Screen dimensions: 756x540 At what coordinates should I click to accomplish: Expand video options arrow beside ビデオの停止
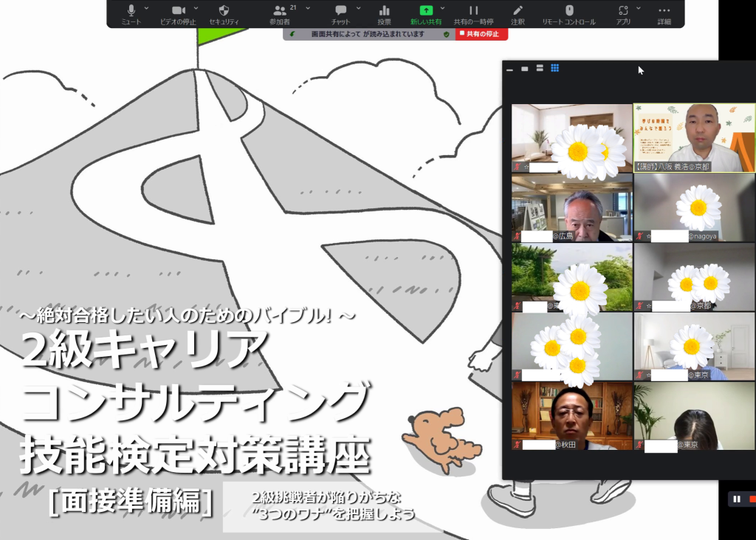tap(194, 8)
